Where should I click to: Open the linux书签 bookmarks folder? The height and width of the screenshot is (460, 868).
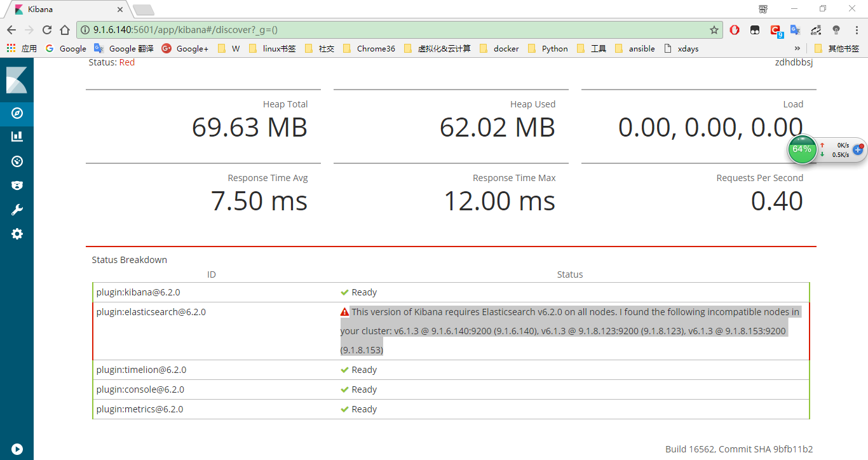(272, 48)
